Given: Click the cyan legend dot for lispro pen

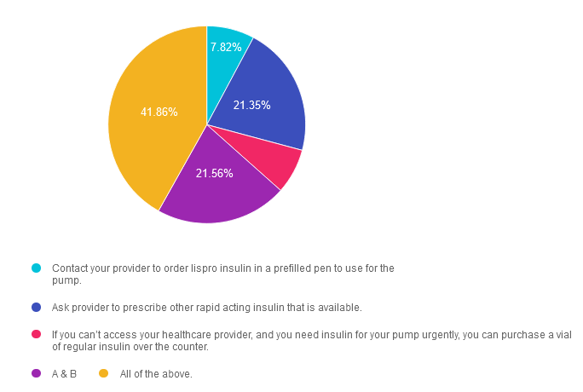Looking at the screenshot, I should pos(37,268).
